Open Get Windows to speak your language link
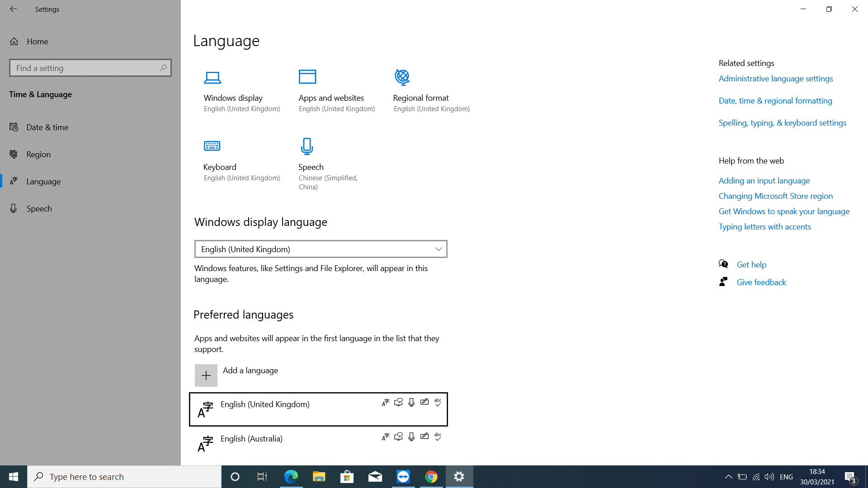Screen dimensions: 868x488 pos(784,211)
